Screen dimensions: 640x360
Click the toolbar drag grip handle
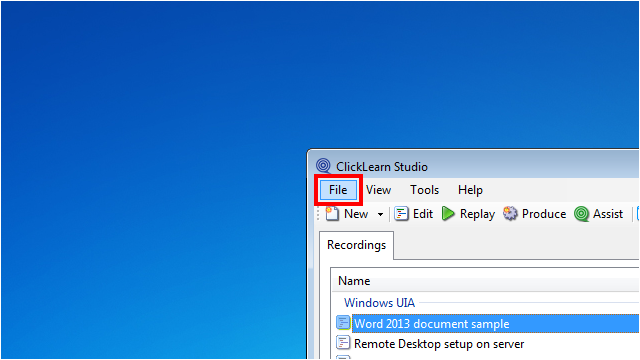(318, 214)
